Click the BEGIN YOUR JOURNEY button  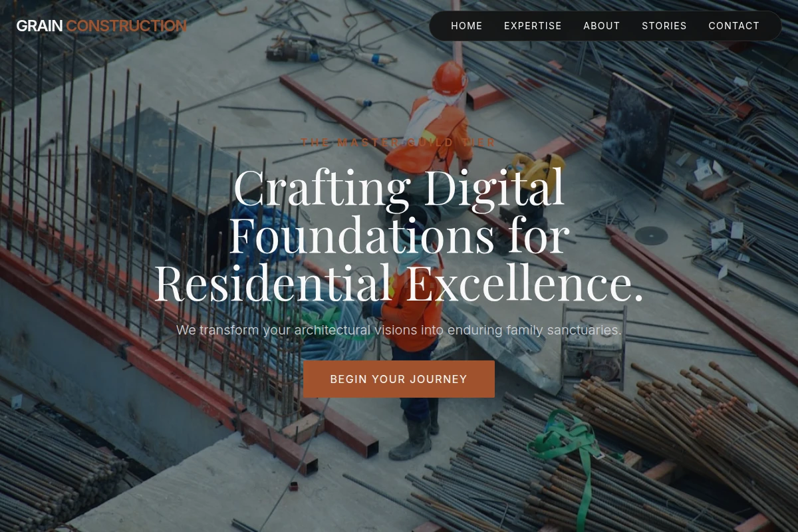(399, 379)
